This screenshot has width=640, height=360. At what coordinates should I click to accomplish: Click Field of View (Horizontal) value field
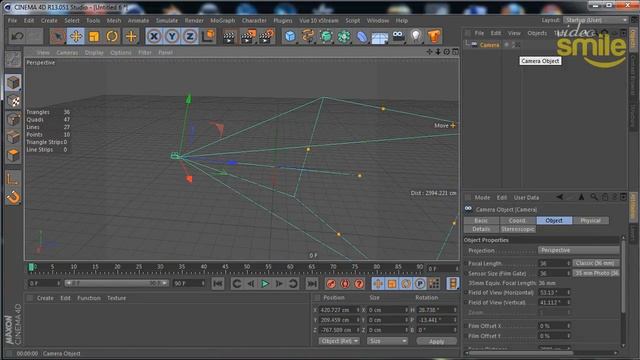point(554,293)
